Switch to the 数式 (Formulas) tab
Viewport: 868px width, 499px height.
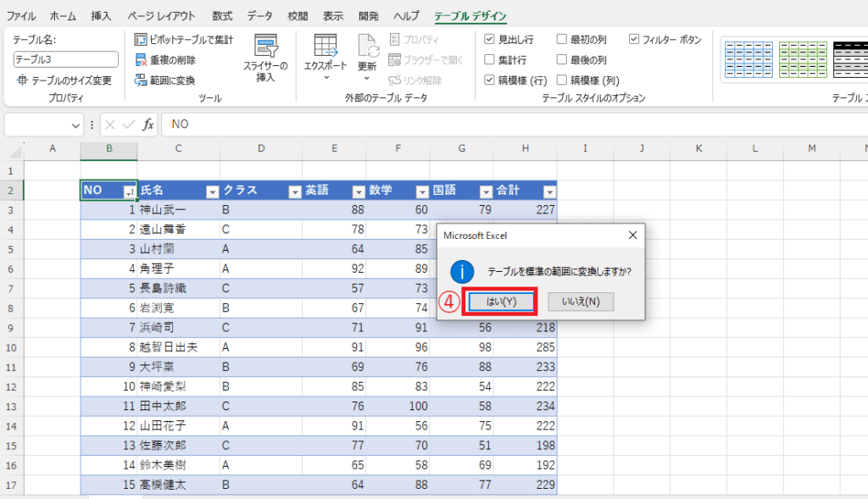(x=222, y=16)
